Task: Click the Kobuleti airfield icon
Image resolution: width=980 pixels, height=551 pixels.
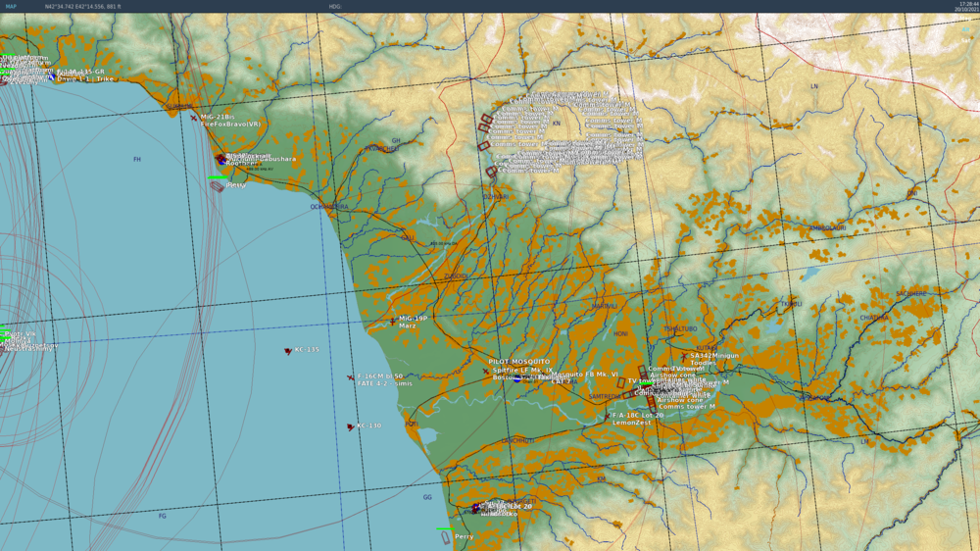Action: click(x=475, y=508)
